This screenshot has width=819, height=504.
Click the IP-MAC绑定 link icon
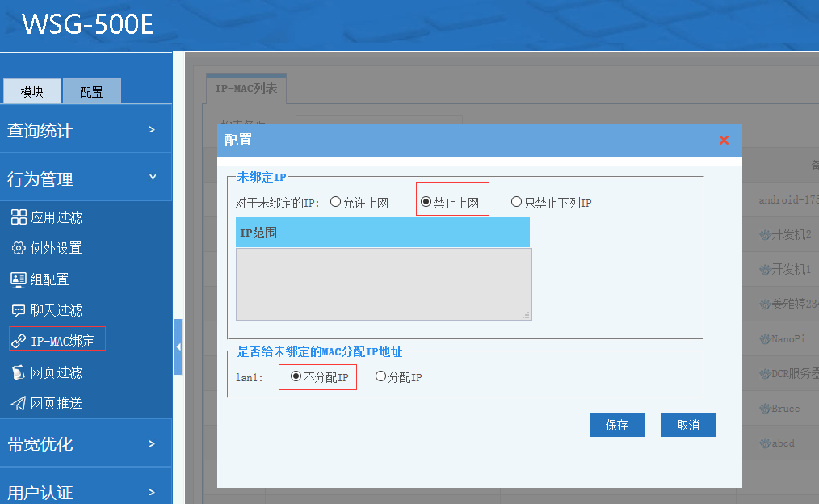pos(19,341)
